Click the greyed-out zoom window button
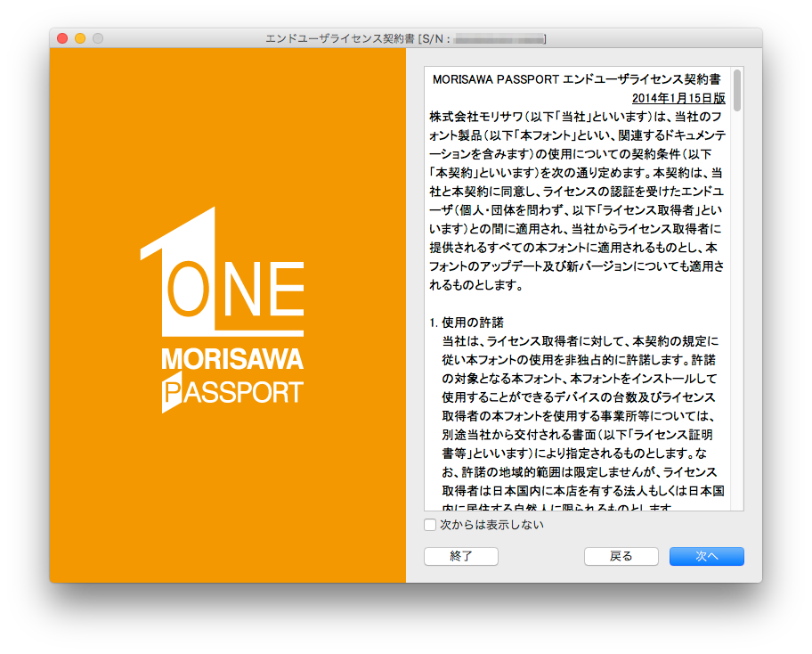Image resolution: width=812 pixels, height=654 pixels. point(98,38)
